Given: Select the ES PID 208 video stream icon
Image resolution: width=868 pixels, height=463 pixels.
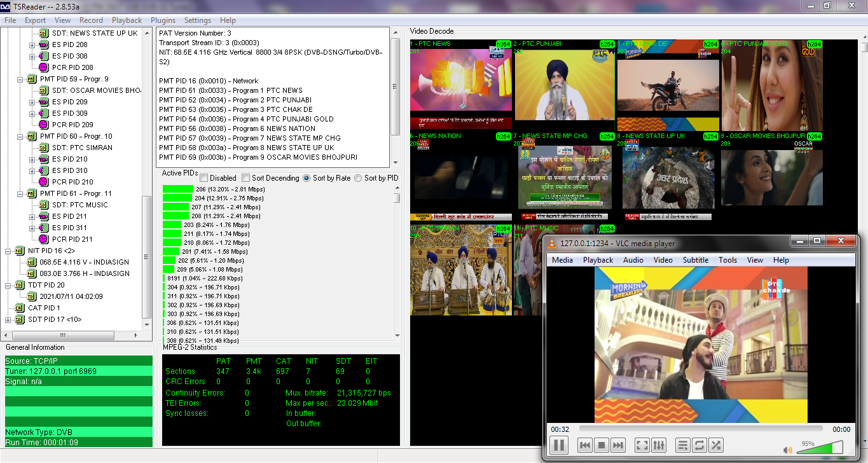Looking at the screenshot, I should click(x=43, y=45).
